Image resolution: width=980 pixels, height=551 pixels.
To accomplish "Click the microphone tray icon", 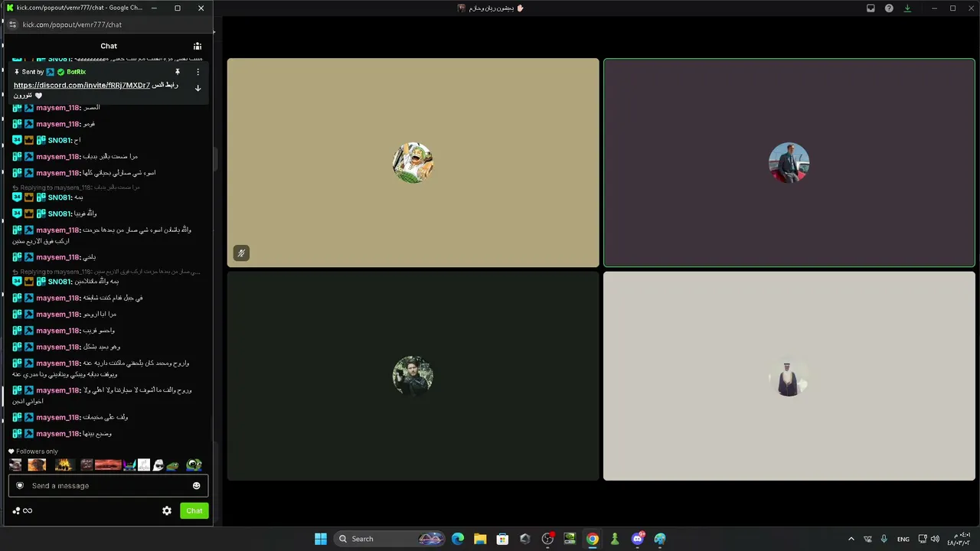I will pyautogui.click(x=884, y=539).
